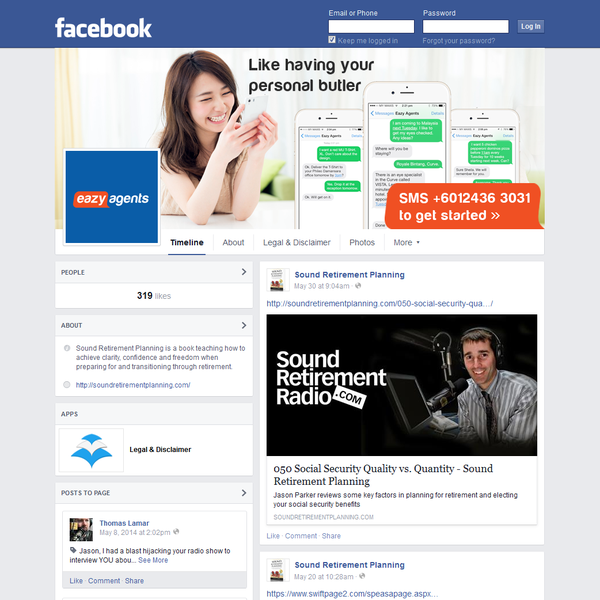Click the SMS +6012436 3031 banner
The image size is (600, 600).
point(465,207)
